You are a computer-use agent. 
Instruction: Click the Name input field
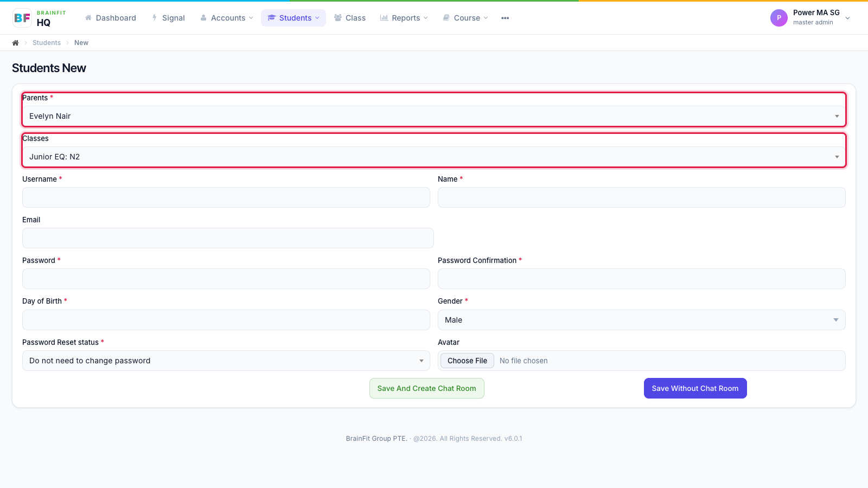point(642,197)
